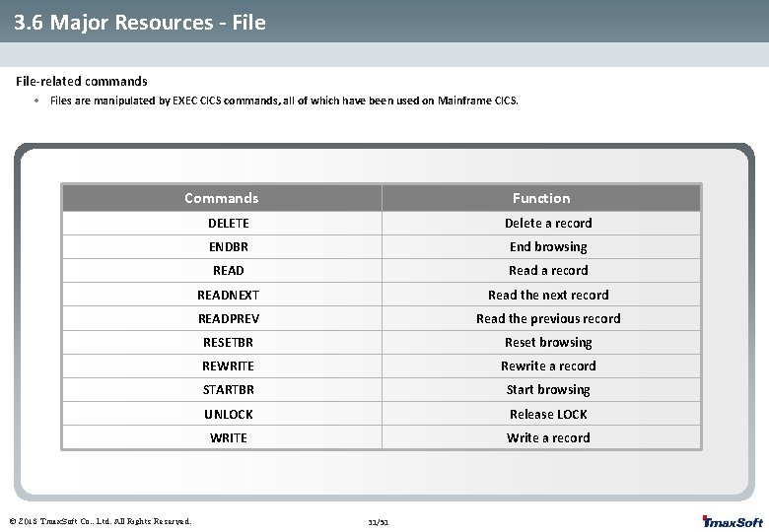The height and width of the screenshot is (532, 769).
Task: Select the WRITE command cell
Action: 222,437
